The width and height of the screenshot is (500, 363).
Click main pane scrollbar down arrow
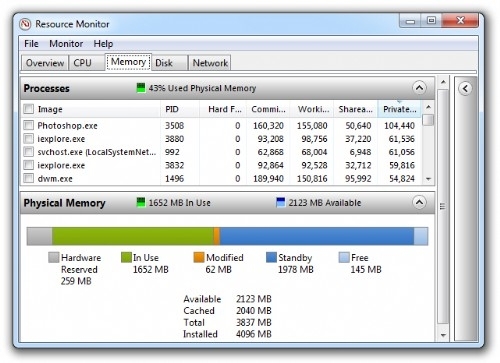[x=443, y=335]
